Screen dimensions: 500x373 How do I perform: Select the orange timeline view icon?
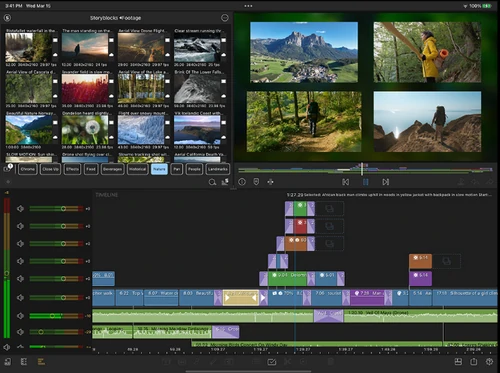pyautogui.click(x=41, y=362)
